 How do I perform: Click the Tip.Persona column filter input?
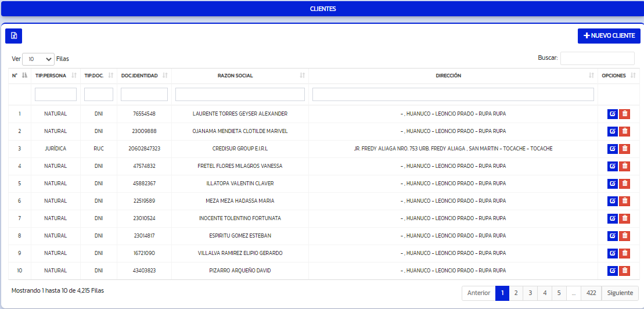tap(56, 94)
